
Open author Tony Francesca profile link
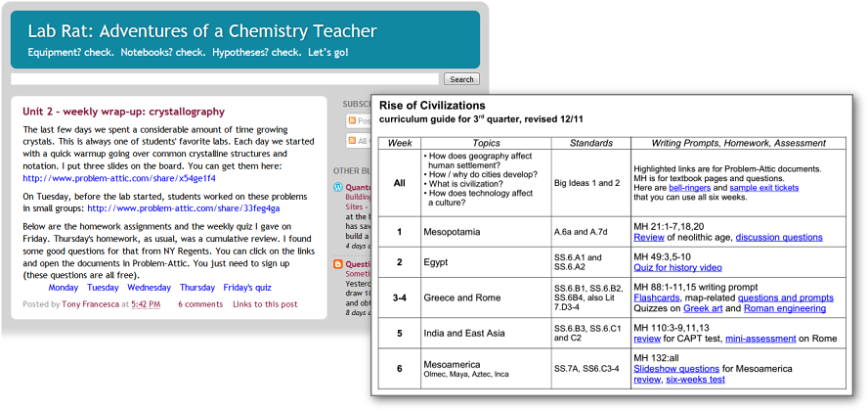coord(90,304)
